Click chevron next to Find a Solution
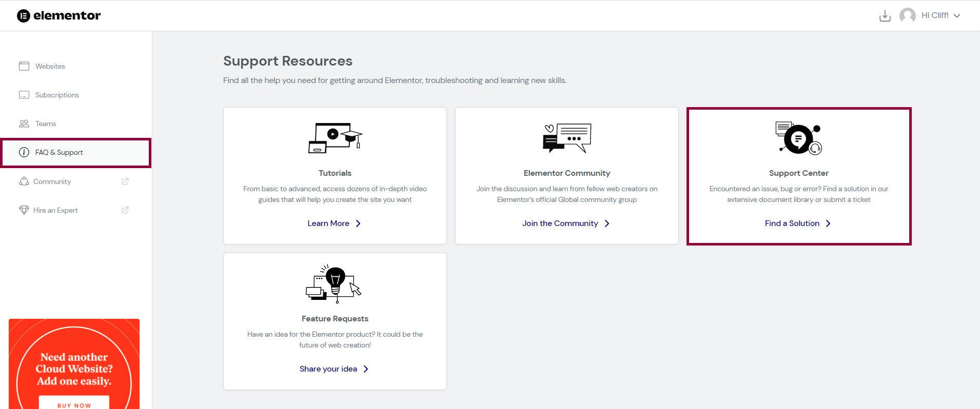This screenshot has width=980, height=409. coord(828,223)
